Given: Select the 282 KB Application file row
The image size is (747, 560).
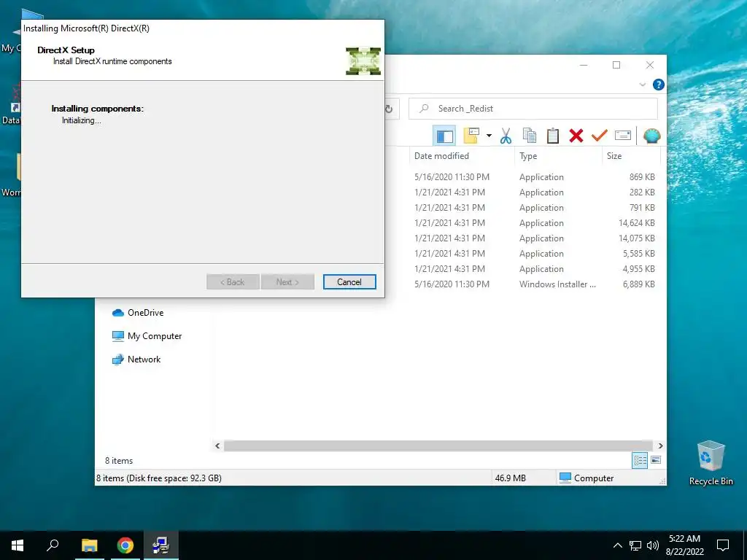Looking at the screenshot, I should [535, 192].
